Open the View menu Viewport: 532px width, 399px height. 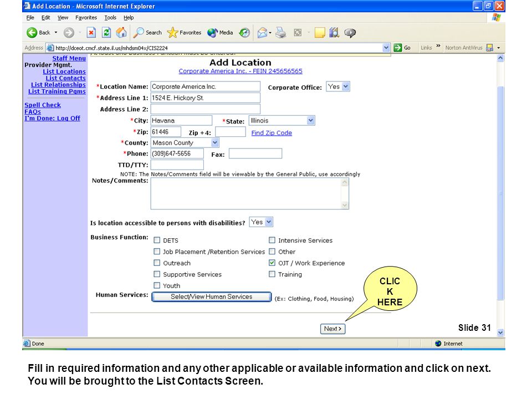tap(63, 18)
